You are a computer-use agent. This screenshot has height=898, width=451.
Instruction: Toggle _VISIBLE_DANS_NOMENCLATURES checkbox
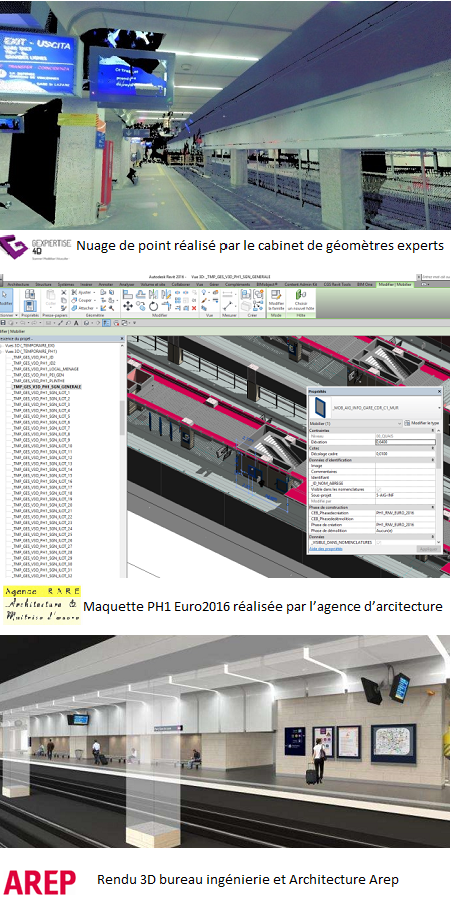379,542
